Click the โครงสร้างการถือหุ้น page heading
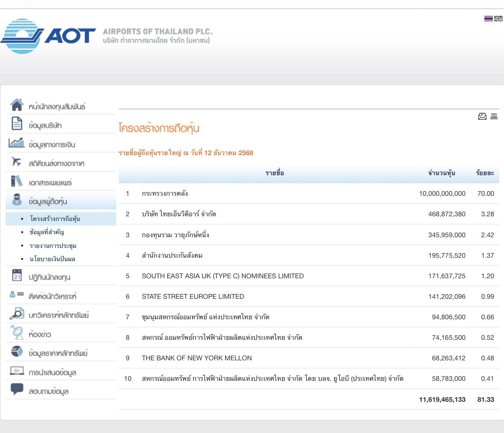This screenshot has height=433, width=504. coord(159,128)
